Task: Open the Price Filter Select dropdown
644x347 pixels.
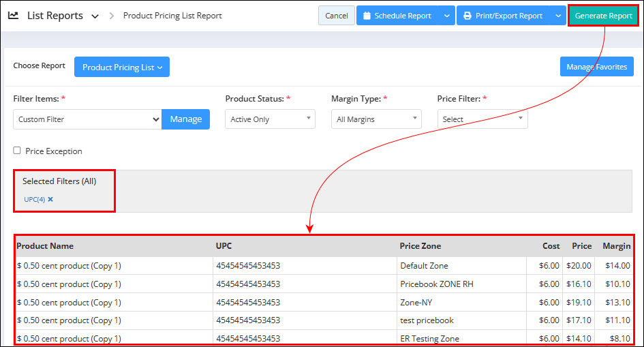Action: 482,119
